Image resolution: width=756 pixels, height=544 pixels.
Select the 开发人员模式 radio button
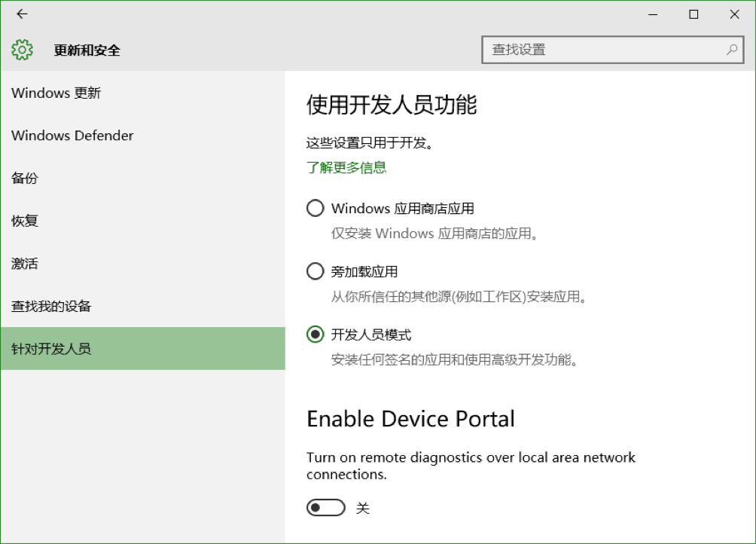tap(315, 335)
